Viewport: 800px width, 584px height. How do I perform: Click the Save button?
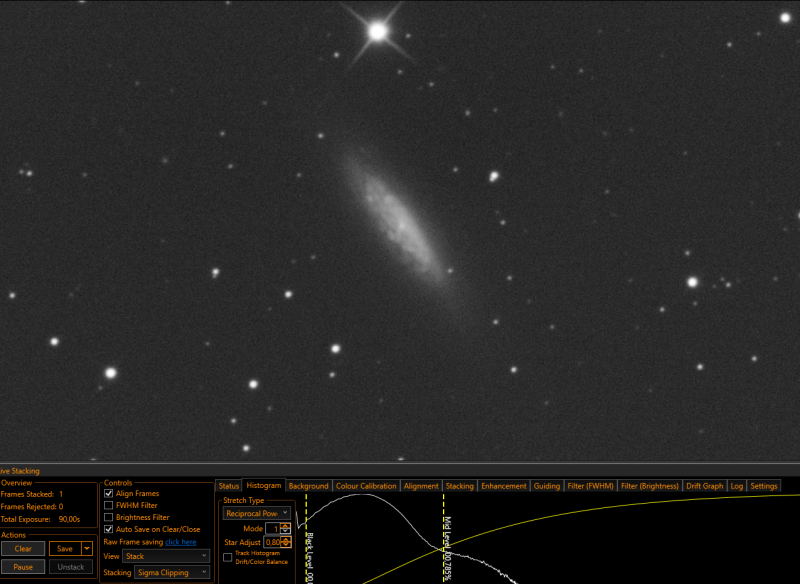pos(65,548)
